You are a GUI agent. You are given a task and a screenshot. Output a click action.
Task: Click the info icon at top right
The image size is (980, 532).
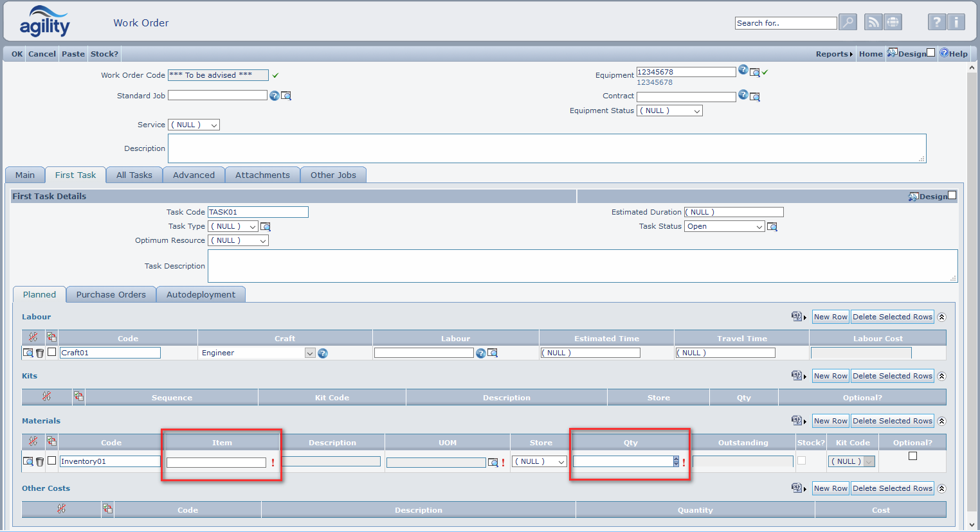click(x=956, y=21)
